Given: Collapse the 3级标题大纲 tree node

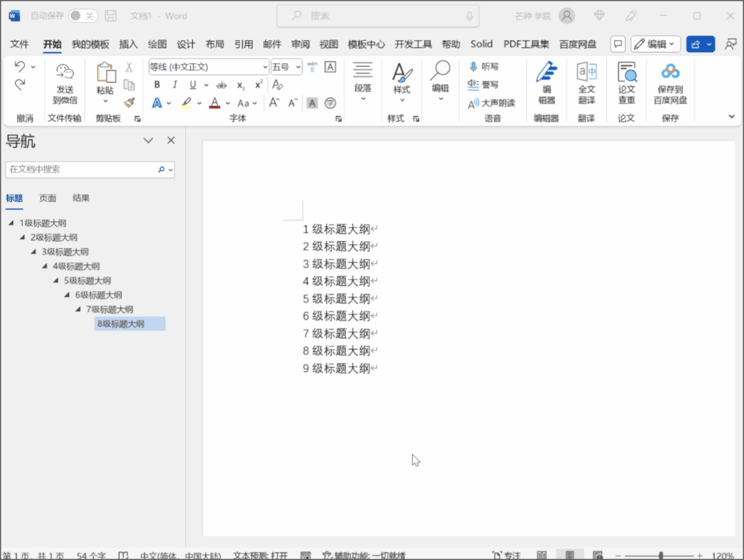Looking at the screenshot, I should pos(33,251).
